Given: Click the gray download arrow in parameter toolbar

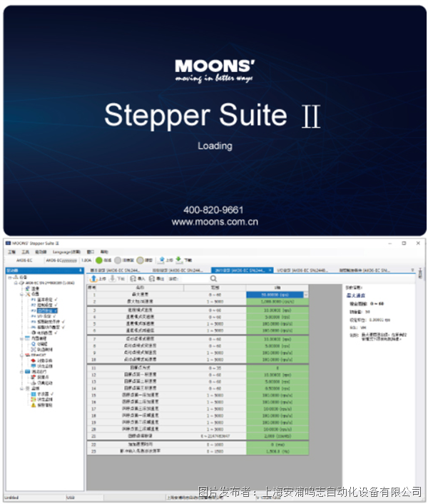Looking at the screenshot, I should [113, 278].
